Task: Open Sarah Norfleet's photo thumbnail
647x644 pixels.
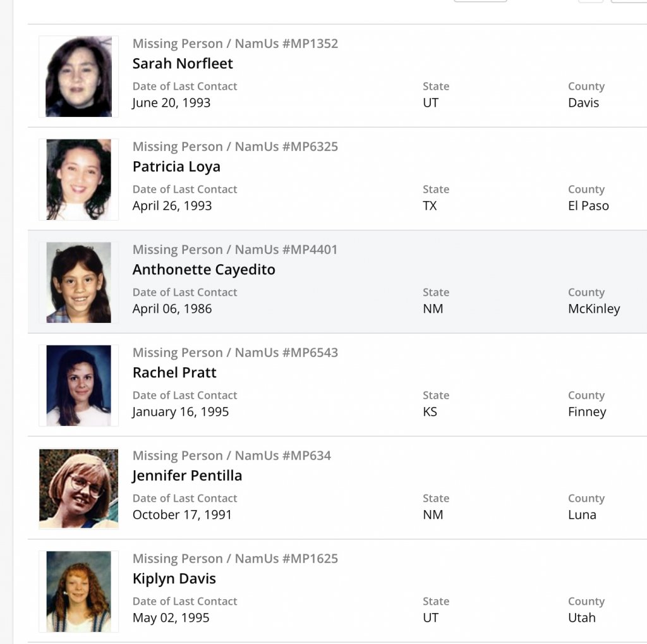Action: click(78, 76)
